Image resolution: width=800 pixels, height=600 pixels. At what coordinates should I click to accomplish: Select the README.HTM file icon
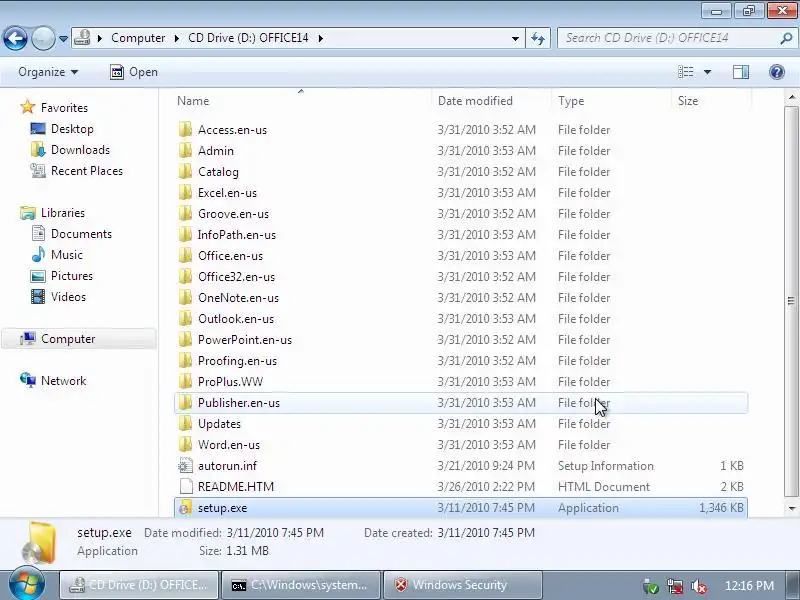tap(186, 486)
